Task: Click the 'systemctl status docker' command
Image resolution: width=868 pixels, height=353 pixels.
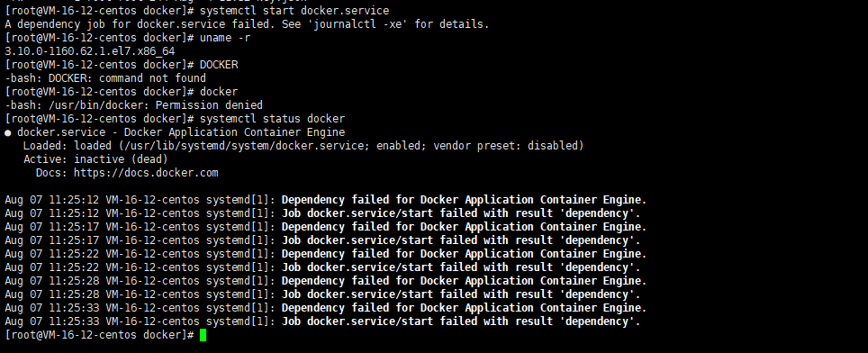Action: click(x=272, y=119)
